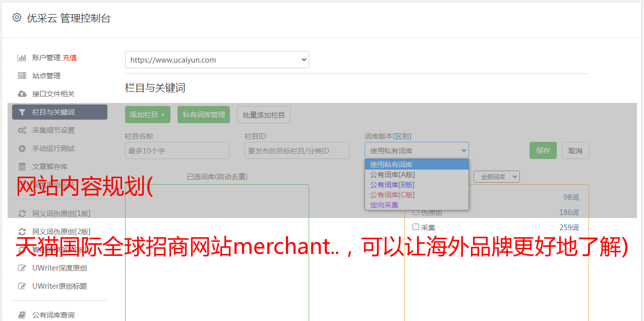
Task: Select 栏目与关键词 in sidebar
Action: click(60, 112)
